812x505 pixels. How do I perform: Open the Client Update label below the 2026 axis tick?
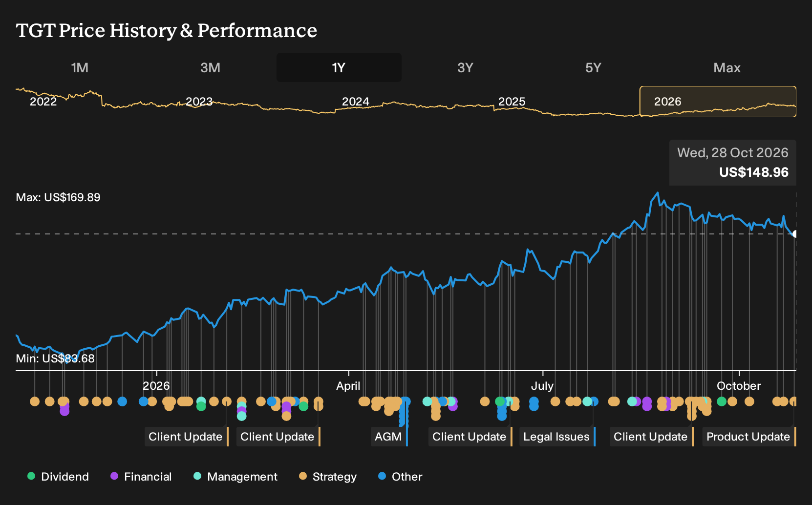point(186,437)
